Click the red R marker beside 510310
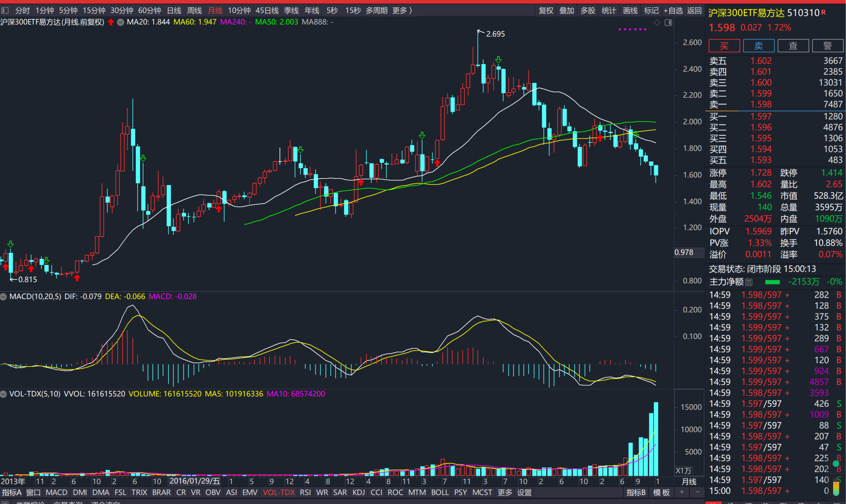The width and height of the screenshot is (846, 504). pyautogui.click(x=823, y=12)
